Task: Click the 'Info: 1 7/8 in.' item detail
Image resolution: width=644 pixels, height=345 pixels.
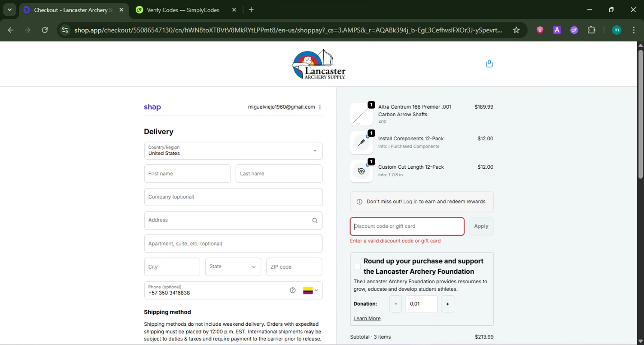Action: 391,175
